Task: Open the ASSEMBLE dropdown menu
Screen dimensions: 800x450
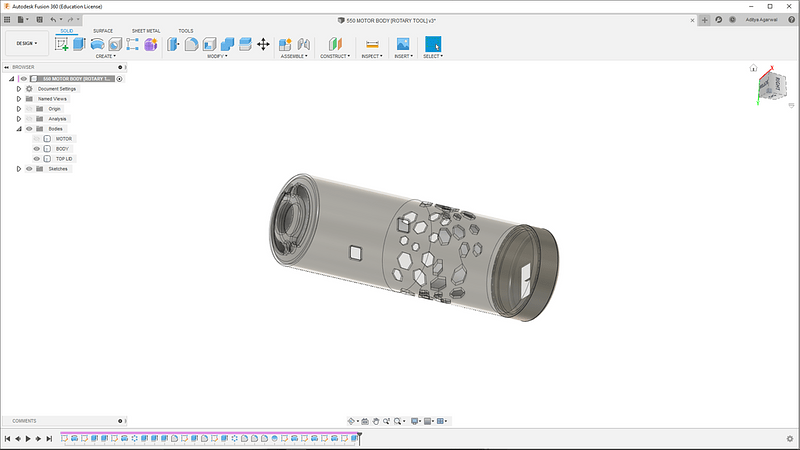Action: pos(294,56)
